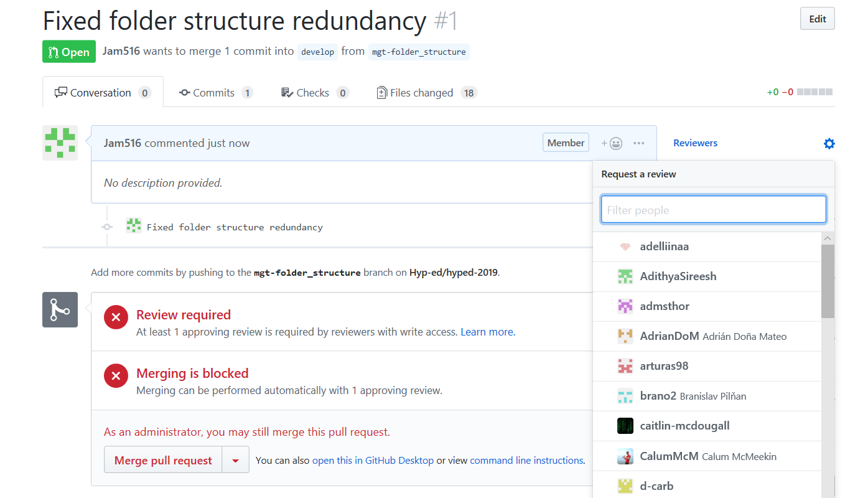Click the +0 −0 diffstat indicator
The width and height of the screenshot is (868, 498).
point(800,92)
